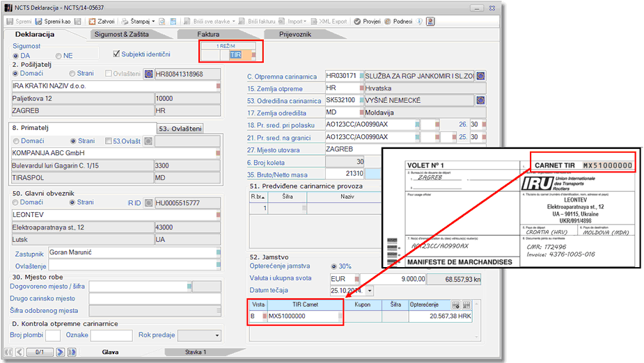Click the 9.000,00 amount field

point(393,279)
